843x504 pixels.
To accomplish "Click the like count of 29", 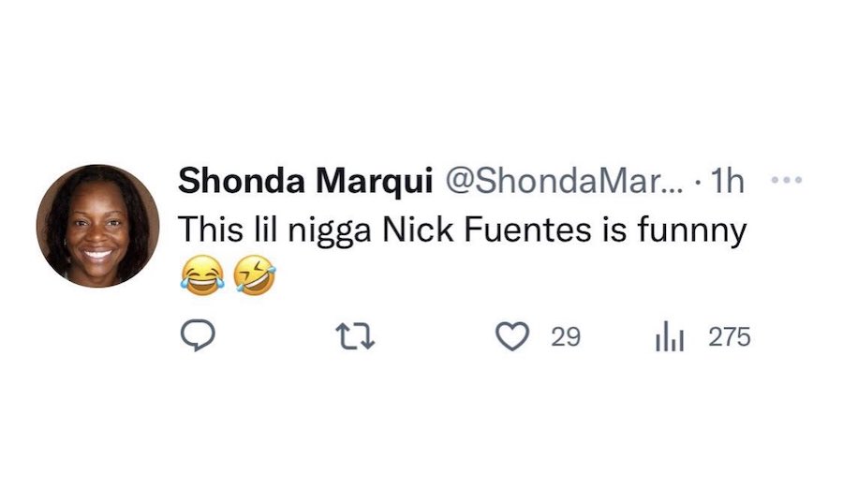I will pyautogui.click(x=566, y=337).
